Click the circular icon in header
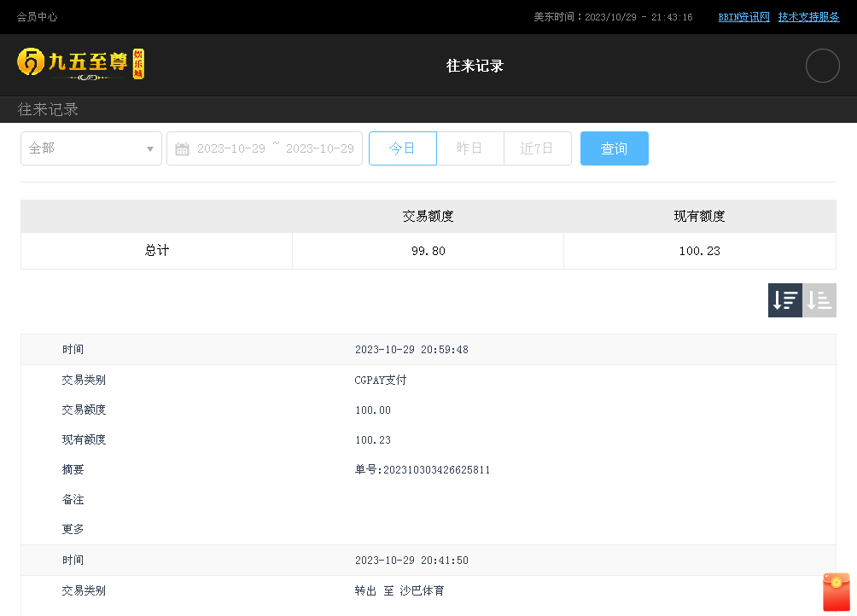This screenshot has width=857, height=616. point(822,66)
